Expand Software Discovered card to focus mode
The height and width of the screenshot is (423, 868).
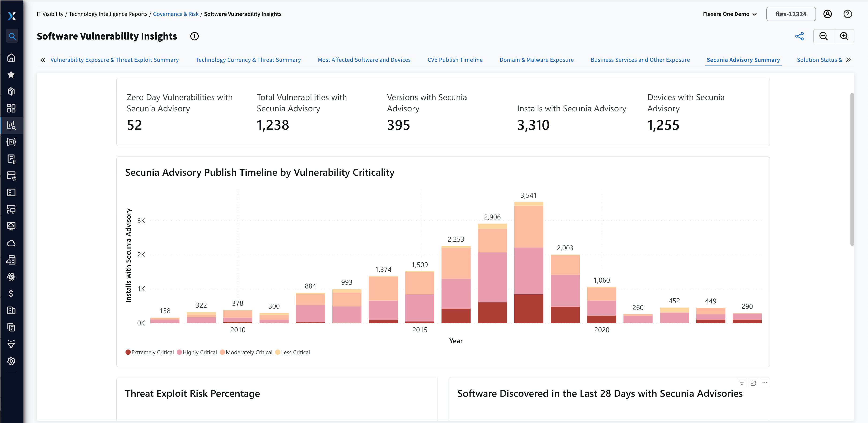[x=753, y=383]
